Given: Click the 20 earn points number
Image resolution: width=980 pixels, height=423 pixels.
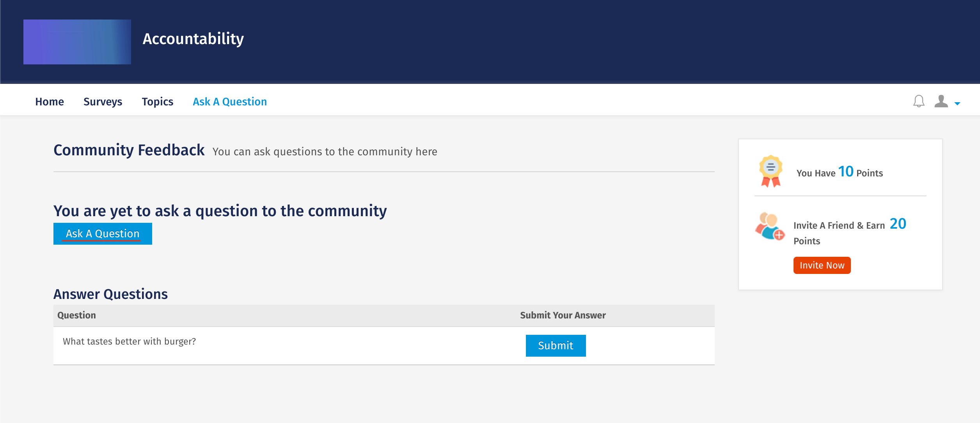Looking at the screenshot, I should (898, 224).
